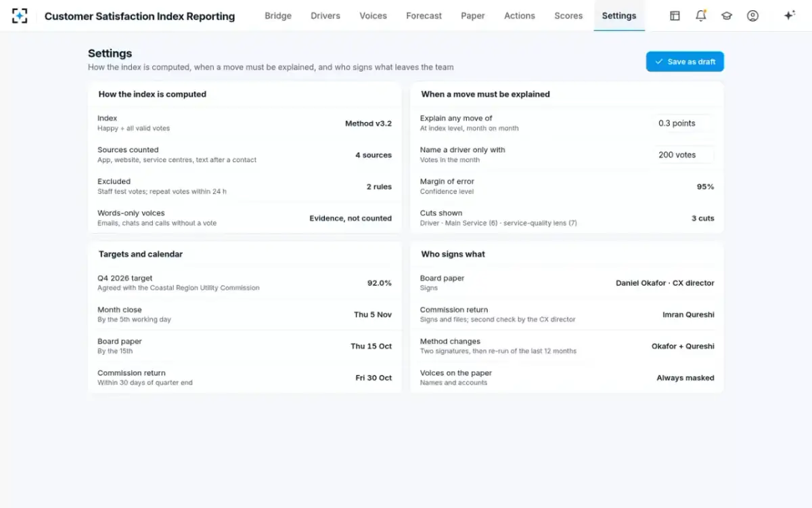Click the app logo icon
812x508 pixels.
coord(20,16)
